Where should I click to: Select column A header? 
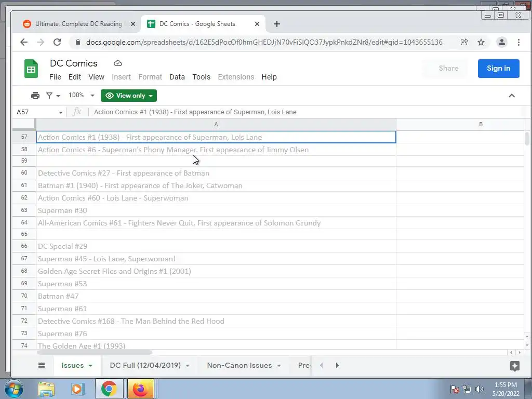[216, 125]
